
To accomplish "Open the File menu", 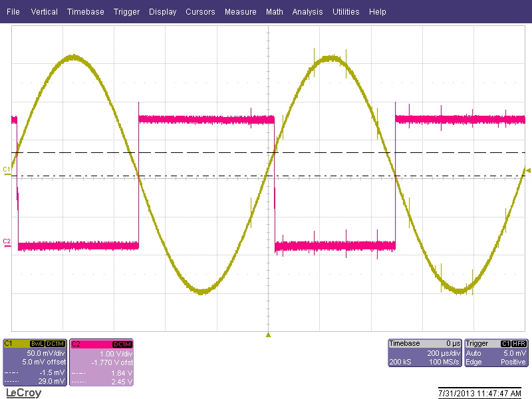I will [x=13, y=11].
